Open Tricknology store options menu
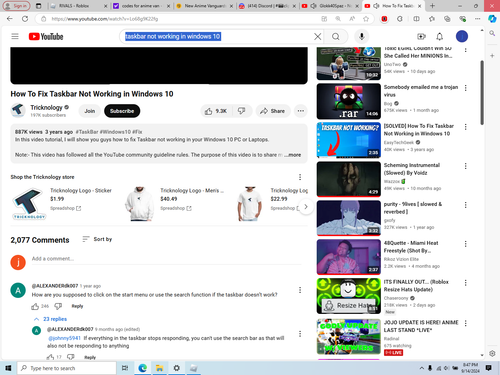The image size is (500, 375). click(300, 177)
